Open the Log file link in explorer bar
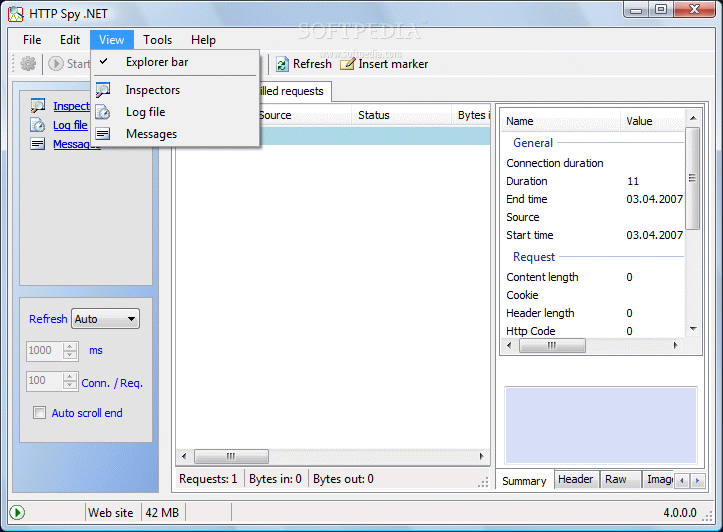 tap(70, 125)
